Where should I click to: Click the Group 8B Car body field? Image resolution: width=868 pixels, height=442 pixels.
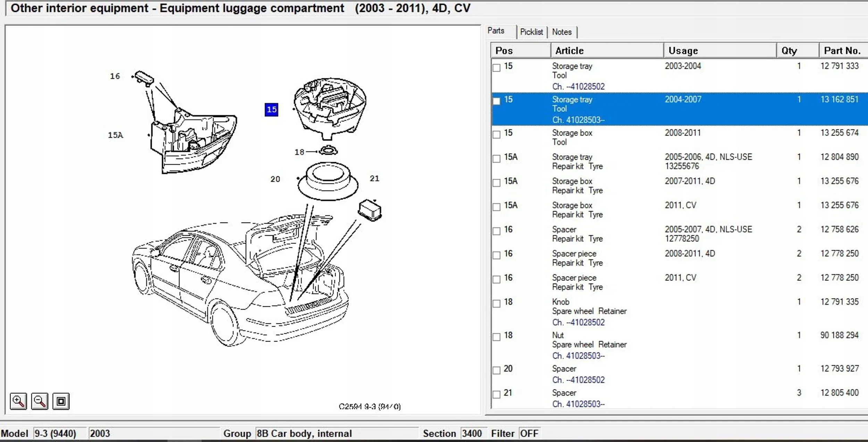click(x=336, y=434)
